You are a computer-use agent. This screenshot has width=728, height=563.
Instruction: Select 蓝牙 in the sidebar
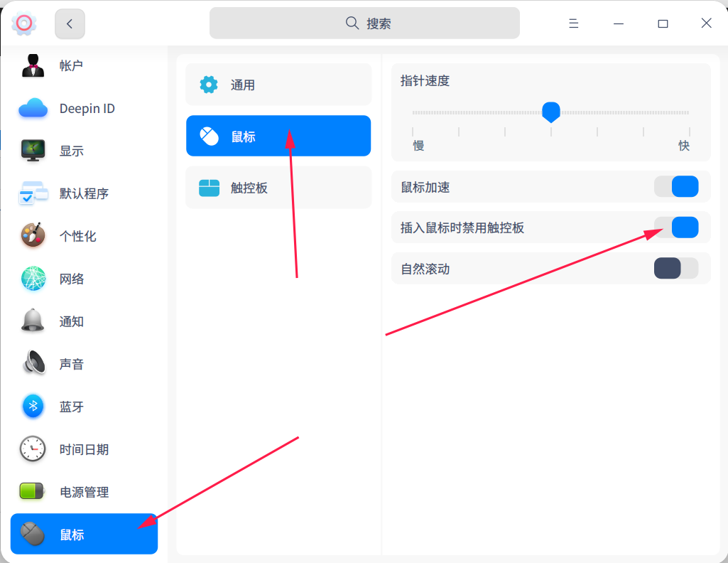(x=84, y=407)
